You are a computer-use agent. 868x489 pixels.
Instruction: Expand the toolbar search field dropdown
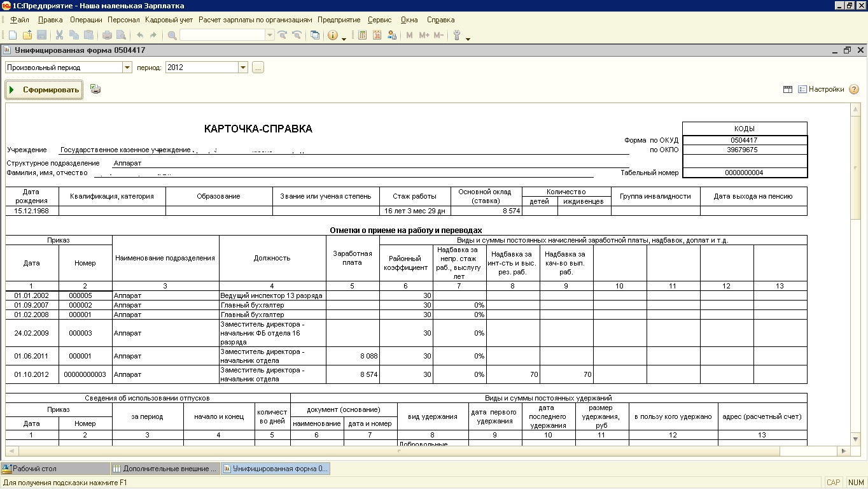[270, 35]
